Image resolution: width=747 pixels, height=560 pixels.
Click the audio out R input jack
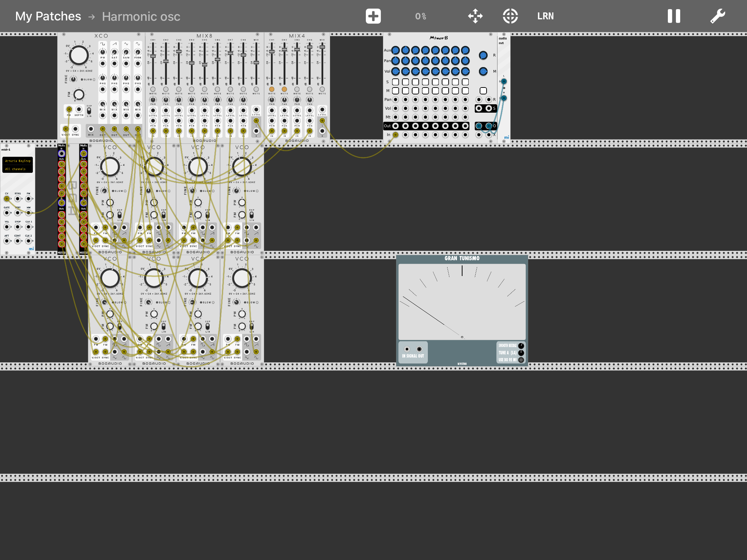[x=504, y=98]
